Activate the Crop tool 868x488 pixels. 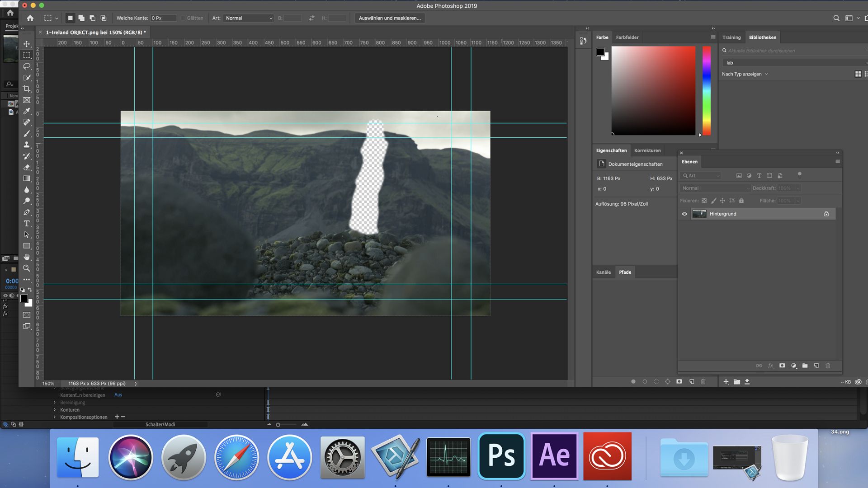tap(27, 88)
